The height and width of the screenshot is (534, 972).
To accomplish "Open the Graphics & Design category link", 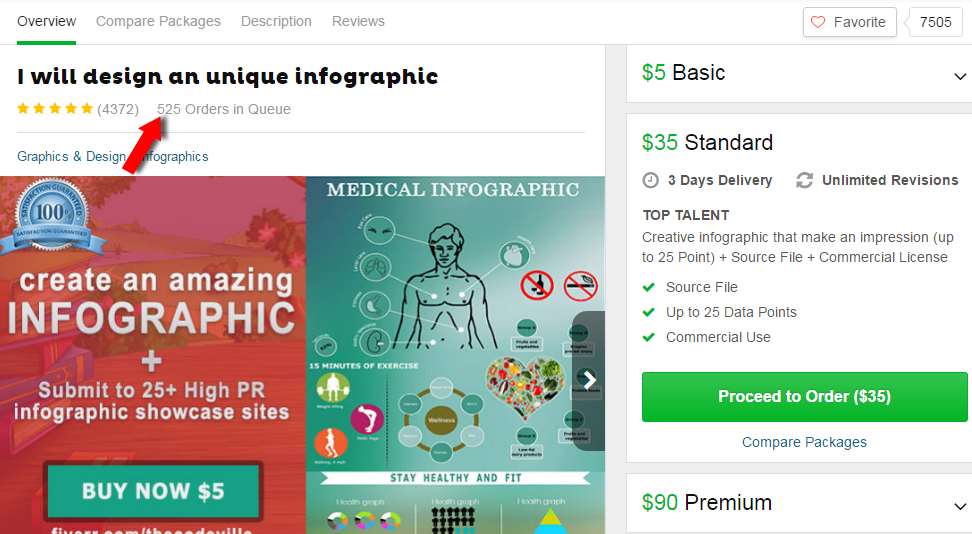I will tap(71, 156).
